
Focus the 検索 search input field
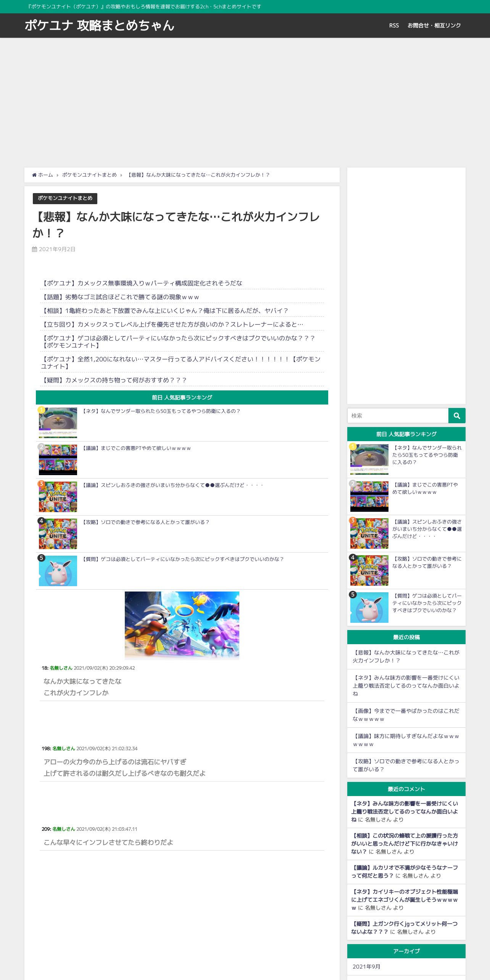point(398,416)
